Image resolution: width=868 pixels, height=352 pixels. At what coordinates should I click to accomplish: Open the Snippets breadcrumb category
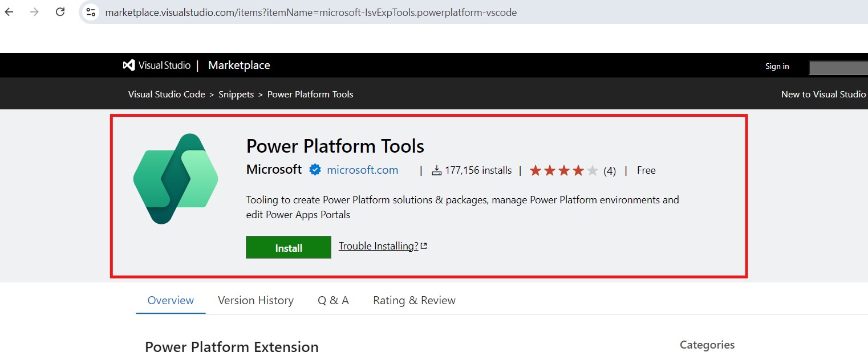coord(236,95)
